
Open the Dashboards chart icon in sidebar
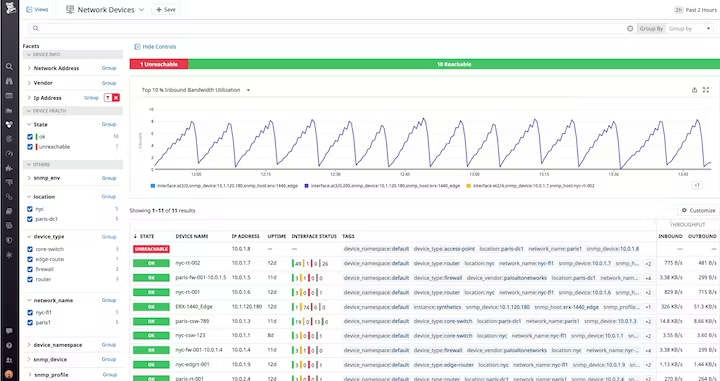(9, 111)
